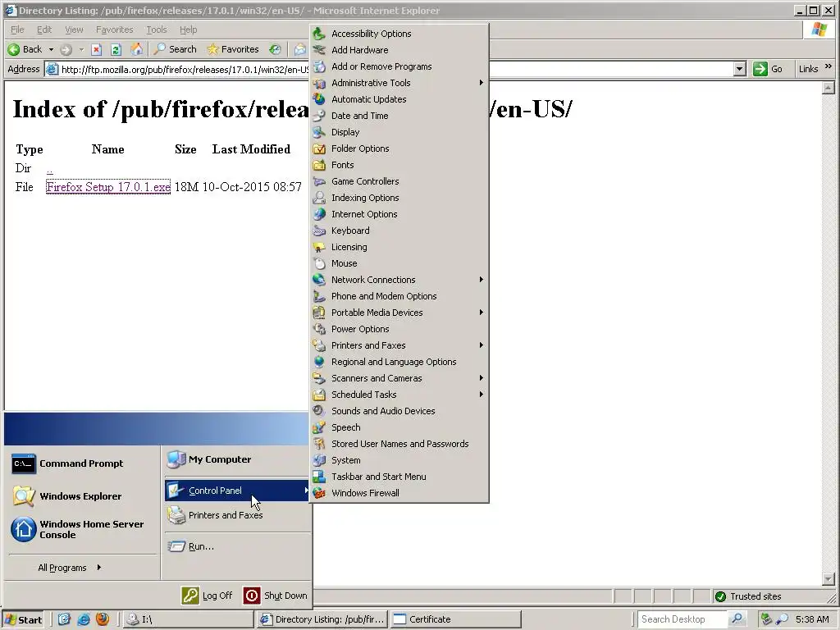Open the Back button history dropdown
Screen dimensions: 840x630
click(52, 49)
